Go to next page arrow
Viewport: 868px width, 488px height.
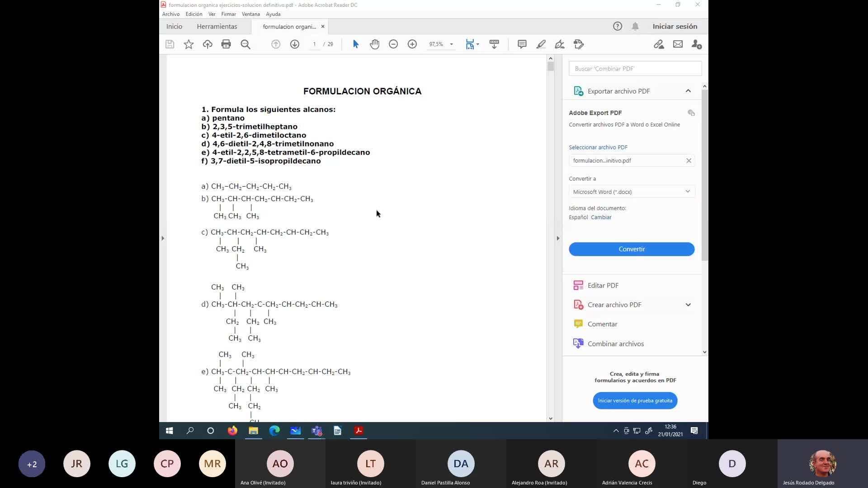(295, 44)
